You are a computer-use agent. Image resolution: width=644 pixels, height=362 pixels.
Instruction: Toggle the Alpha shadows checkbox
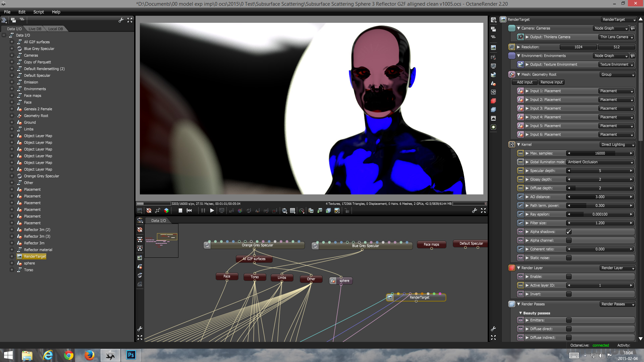[x=569, y=232]
